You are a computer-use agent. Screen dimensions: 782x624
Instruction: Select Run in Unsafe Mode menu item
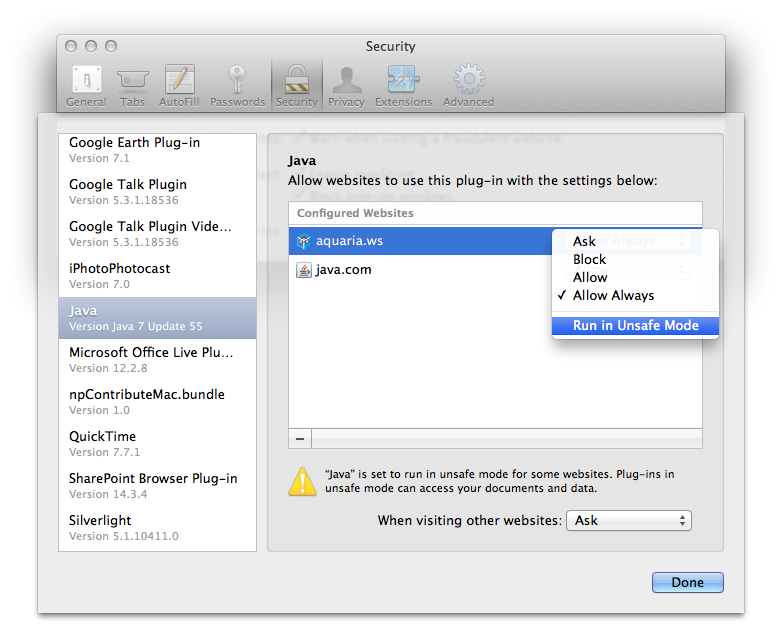pyautogui.click(x=635, y=326)
